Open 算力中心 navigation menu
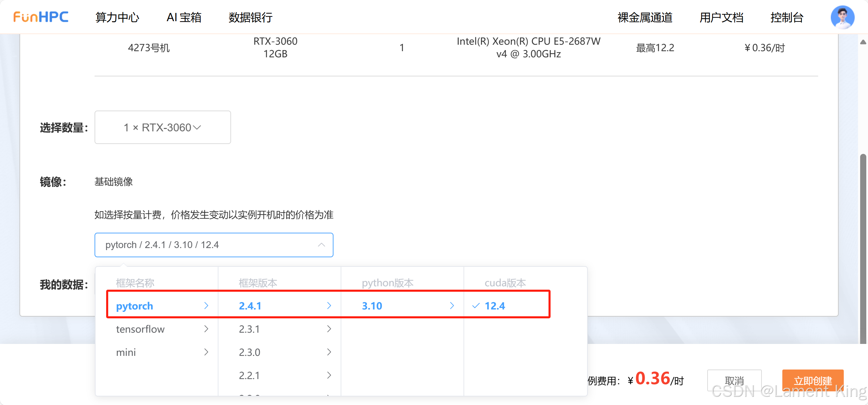 click(x=117, y=17)
